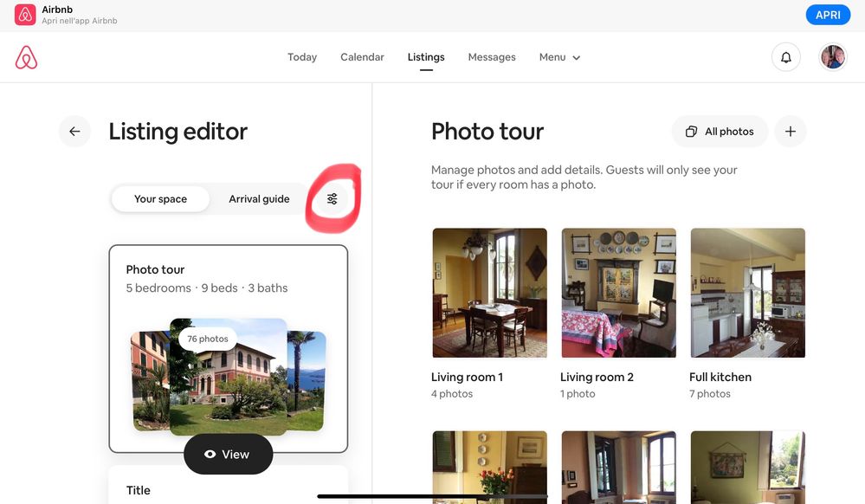
Task: Click the Airbnb app banner icon
Action: pos(25,15)
